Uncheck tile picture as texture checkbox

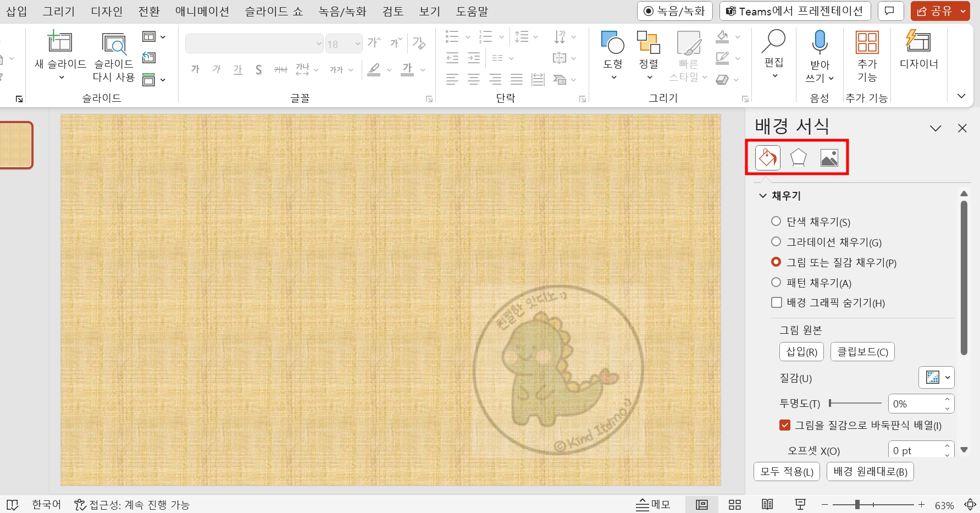click(785, 425)
